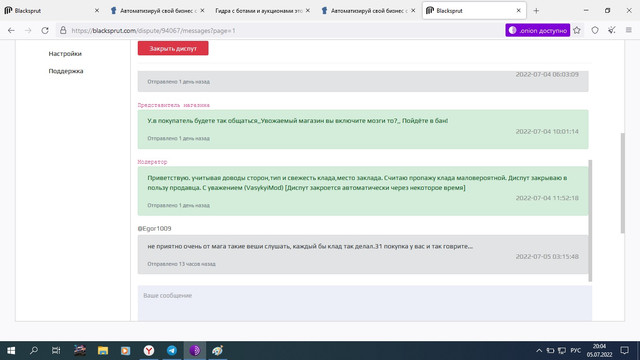Close the first Blacksprut tab
640x360 pixels.
97,11
